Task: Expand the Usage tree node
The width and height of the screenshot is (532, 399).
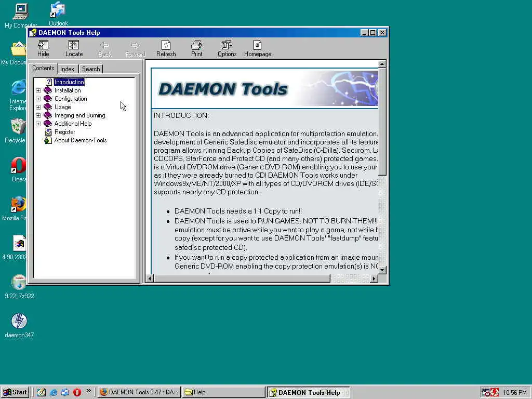Action: (38, 107)
